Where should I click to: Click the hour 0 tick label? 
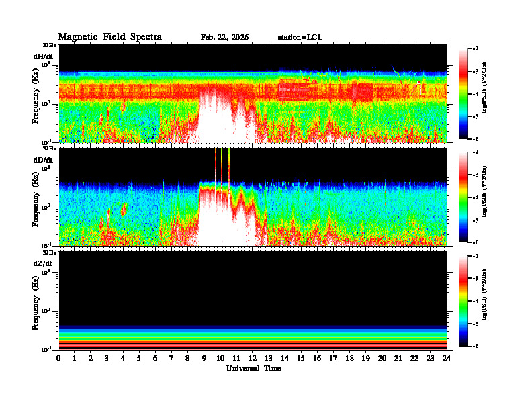tap(58, 358)
